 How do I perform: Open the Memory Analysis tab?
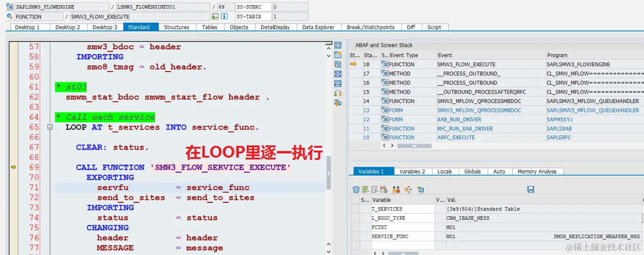(x=537, y=172)
